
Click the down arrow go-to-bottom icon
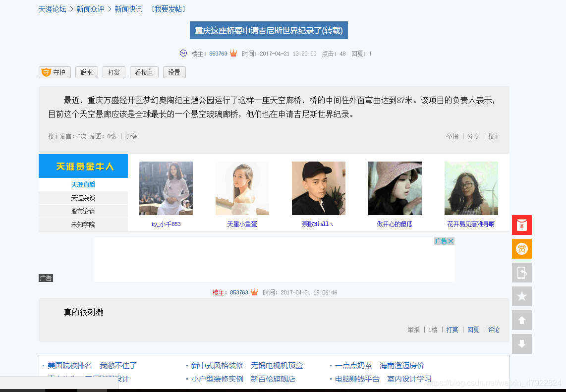(521, 344)
